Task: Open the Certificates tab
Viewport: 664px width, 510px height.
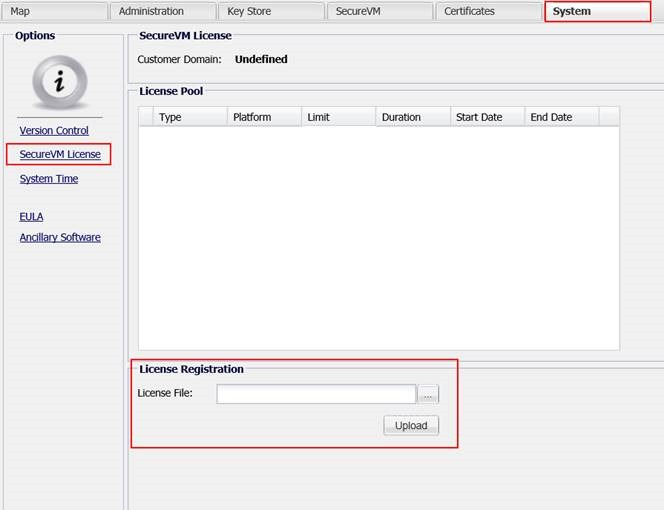Action: 486,11
